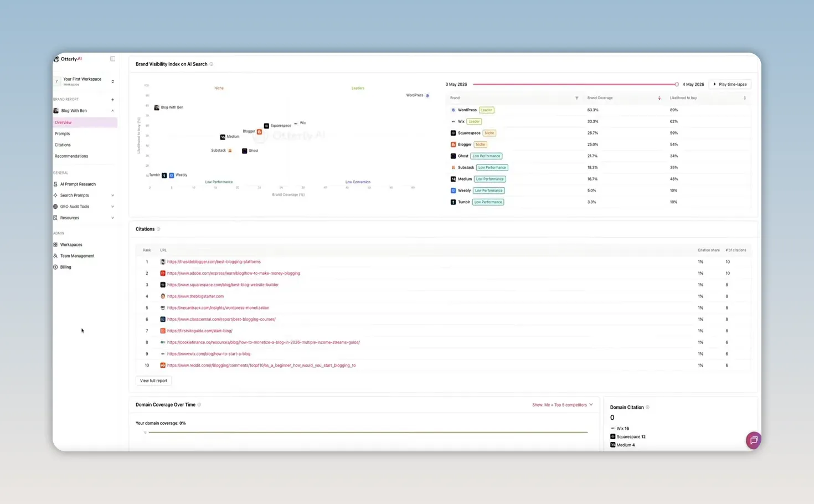Screen dimensions: 814x504
Task: Open the Prompts page
Action: pyautogui.click(x=62, y=133)
